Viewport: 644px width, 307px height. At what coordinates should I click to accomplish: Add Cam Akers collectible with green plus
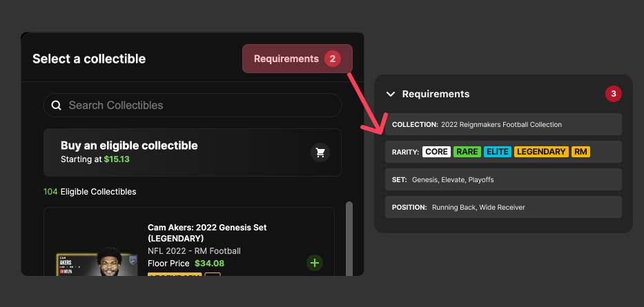coord(315,263)
